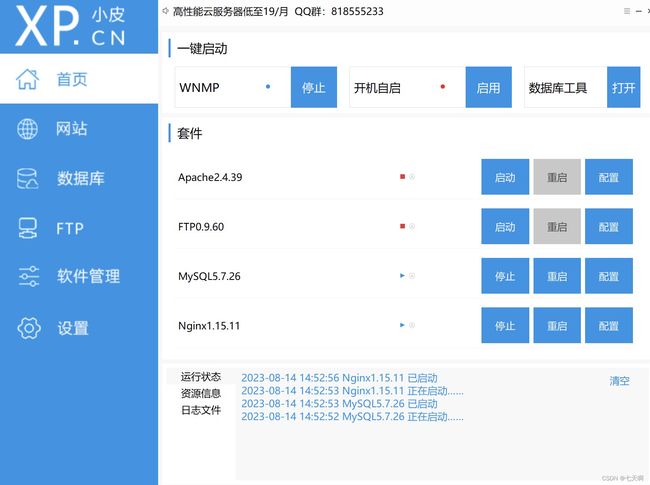Click the speaker icon beside the announcement text

tap(165, 11)
